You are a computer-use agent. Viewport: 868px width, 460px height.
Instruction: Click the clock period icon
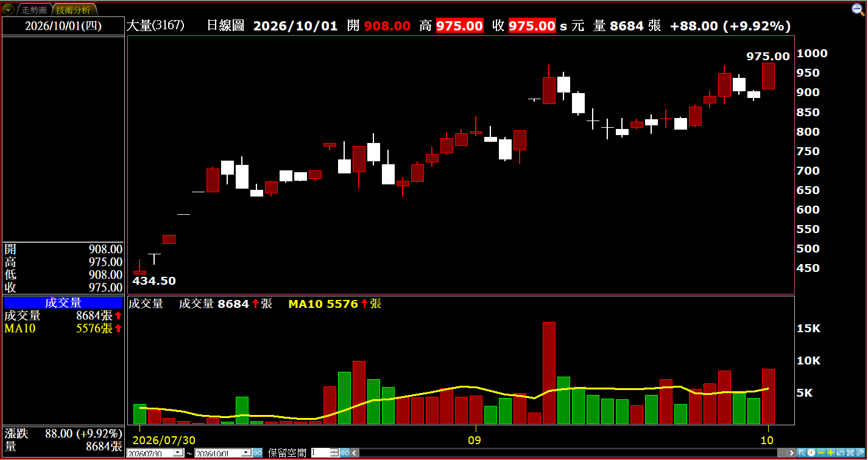tap(811, 453)
